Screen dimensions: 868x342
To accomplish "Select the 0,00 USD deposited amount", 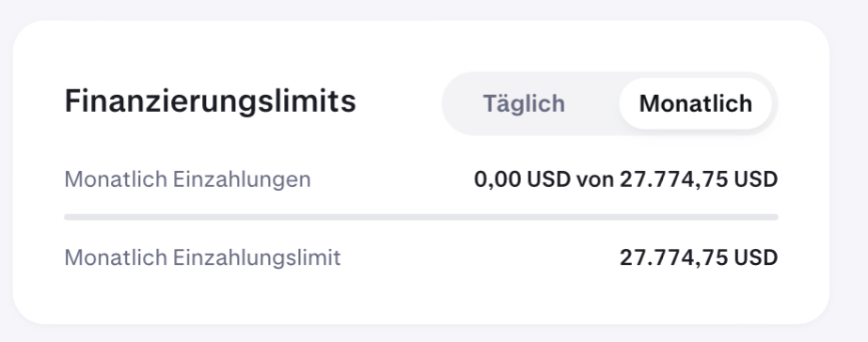I will (x=522, y=179).
